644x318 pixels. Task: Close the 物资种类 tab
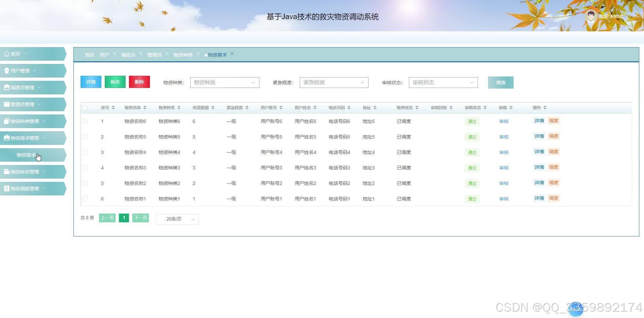point(198,54)
